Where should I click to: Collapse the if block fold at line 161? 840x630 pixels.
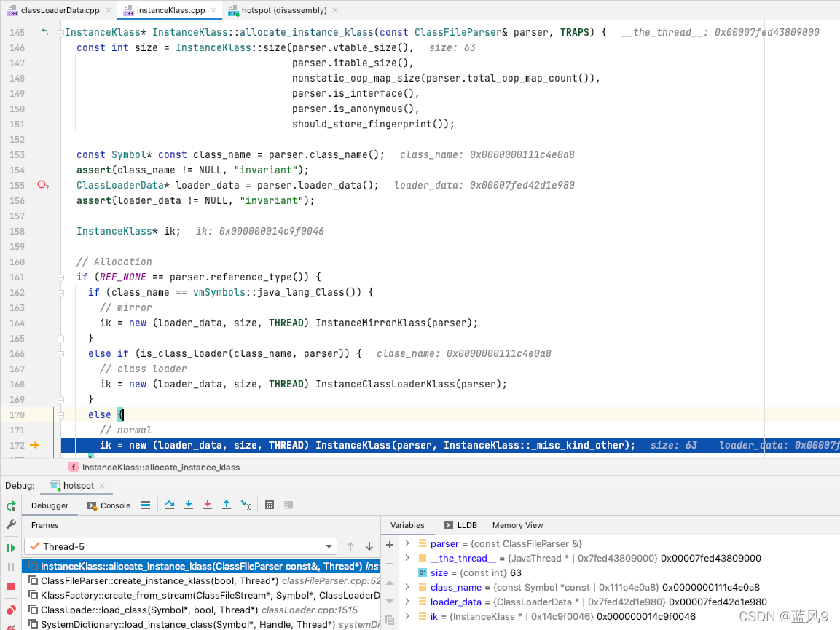[x=60, y=277]
